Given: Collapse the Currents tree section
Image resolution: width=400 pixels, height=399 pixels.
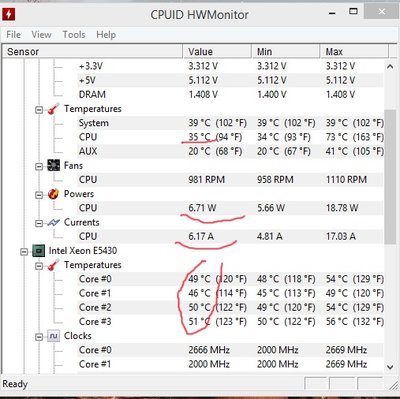Looking at the screenshot, I should click(39, 223).
